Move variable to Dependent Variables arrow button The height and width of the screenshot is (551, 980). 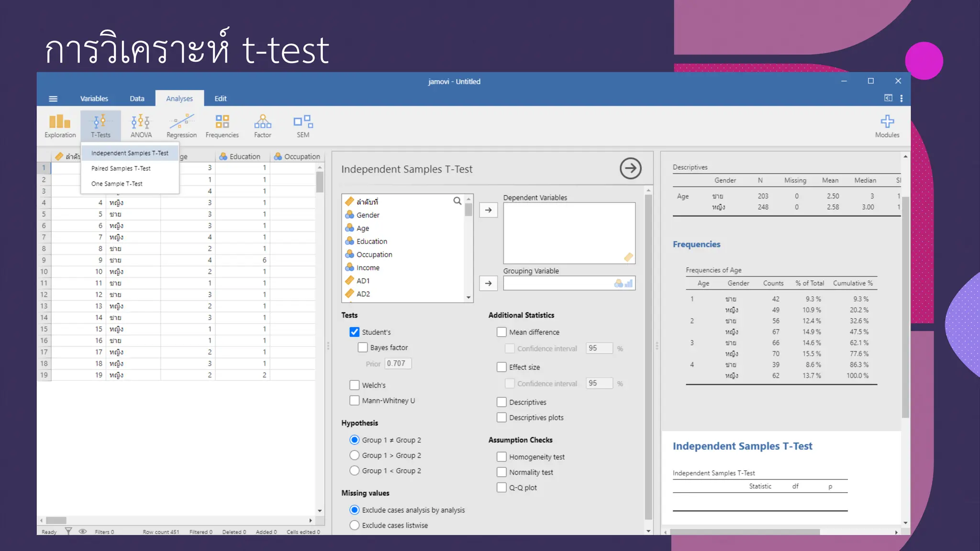tap(488, 210)
